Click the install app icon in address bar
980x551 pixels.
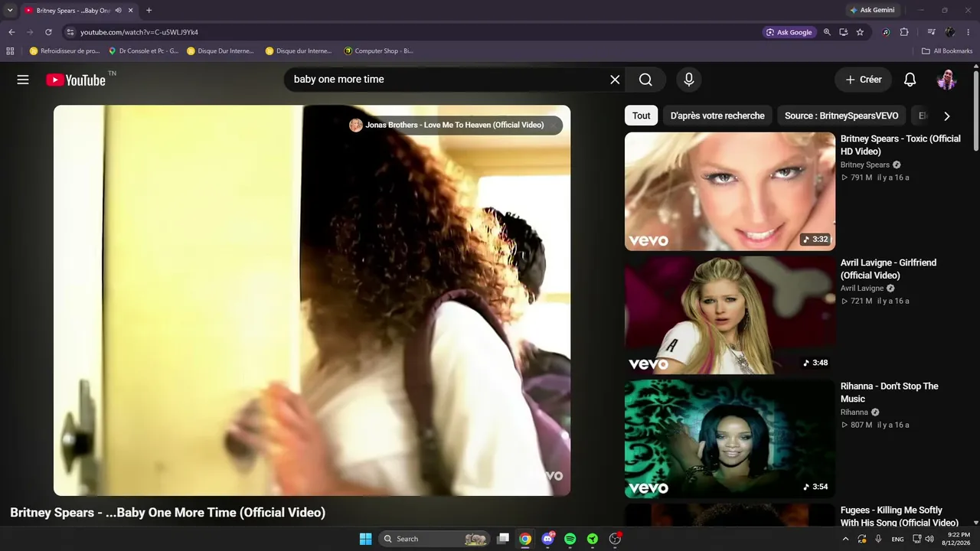pyautogui.click(x=843, y=32)
